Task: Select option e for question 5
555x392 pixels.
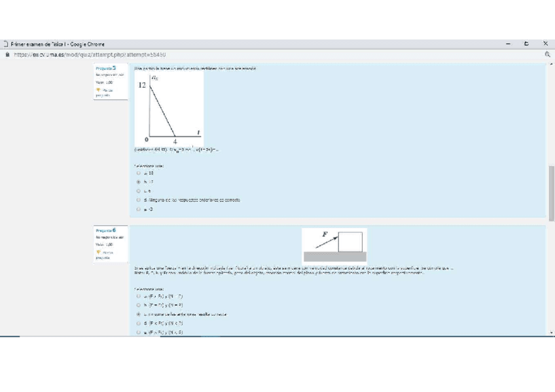Action: [138, 209]
